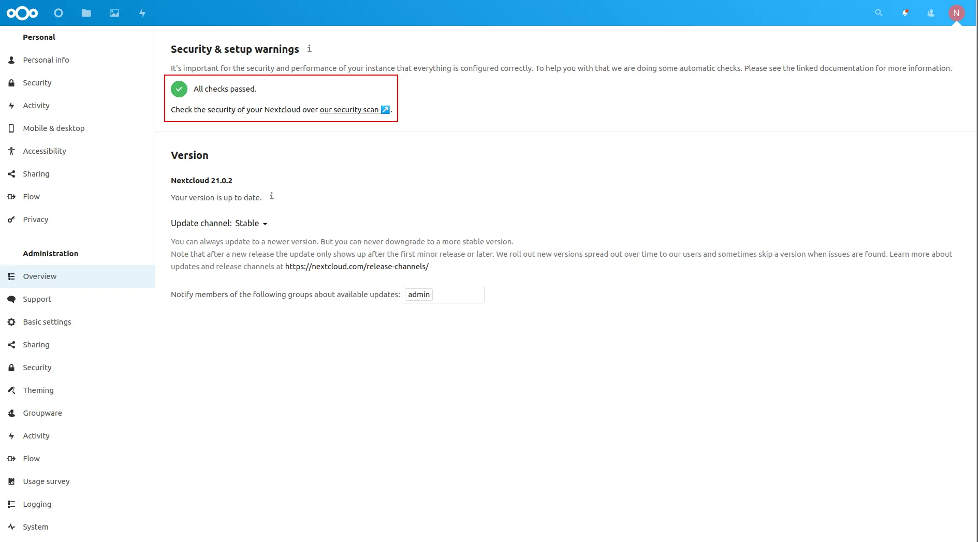Open Update channel Stable dropdown
Viewport: 980px width, 542px height.
tap(251, 224)
